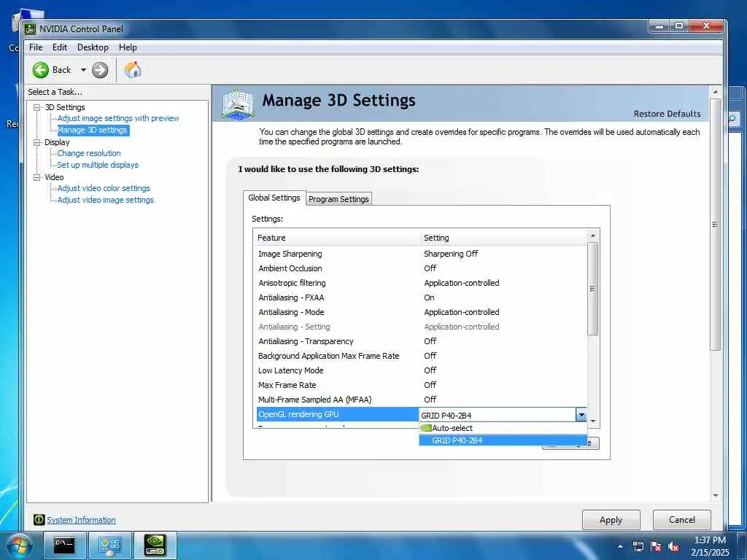Switch to the Global Settings tab
This screenshot has width=747, height=560.
pyautogui.click(x=274, y=198)
